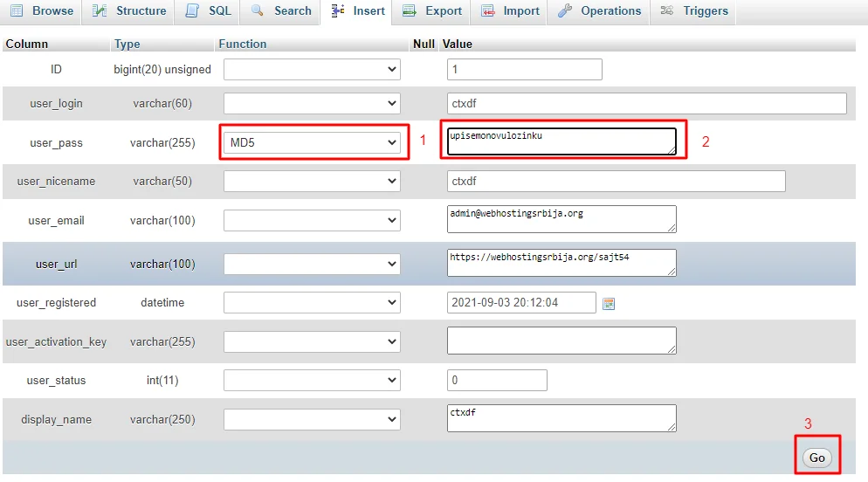
Task: Click the user_login column label
Action: click(x=56, y=104)
